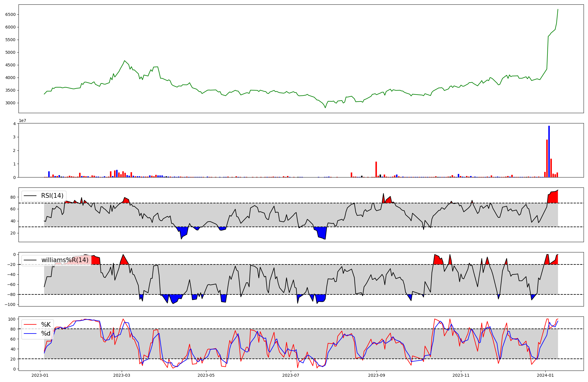Click the red %K legend line sample
This screenshot has width=588, height=382.
[30, 325]
